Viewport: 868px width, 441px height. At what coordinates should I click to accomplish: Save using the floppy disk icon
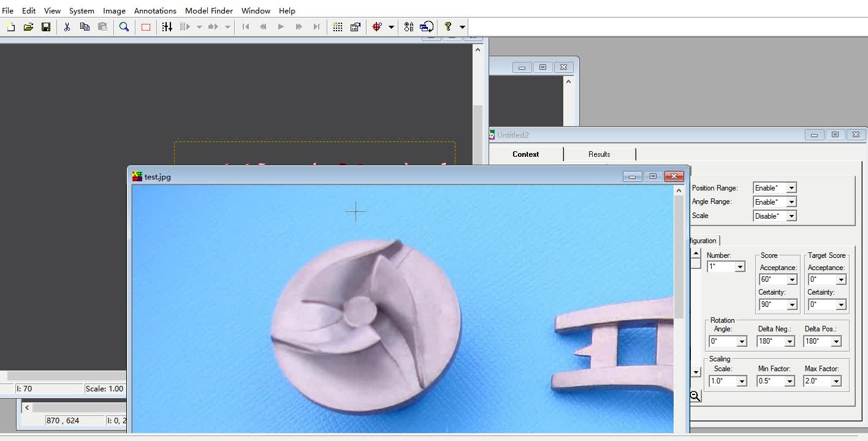(46, 27)
